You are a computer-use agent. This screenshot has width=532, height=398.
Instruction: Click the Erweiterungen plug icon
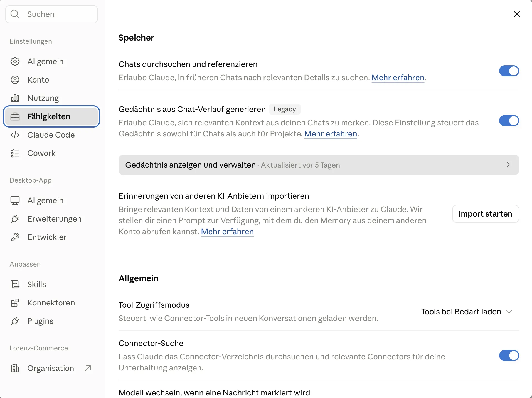[x=15, y=219]
